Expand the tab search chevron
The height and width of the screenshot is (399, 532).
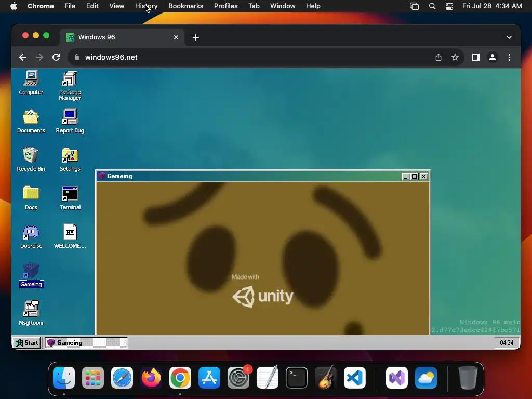509,37
